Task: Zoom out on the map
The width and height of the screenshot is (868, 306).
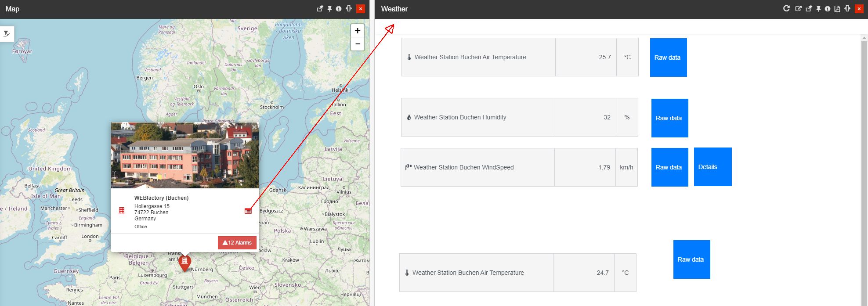Action: (x=358, y=44)
